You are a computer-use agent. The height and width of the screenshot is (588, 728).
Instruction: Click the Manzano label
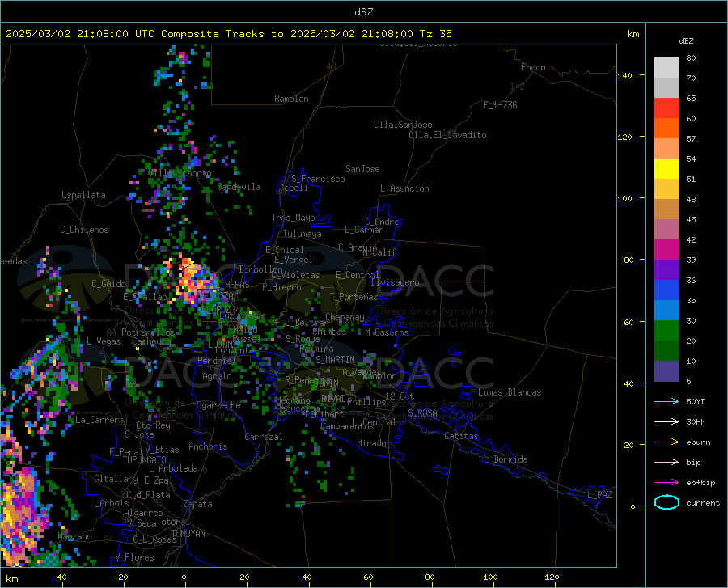click(74, 536)
